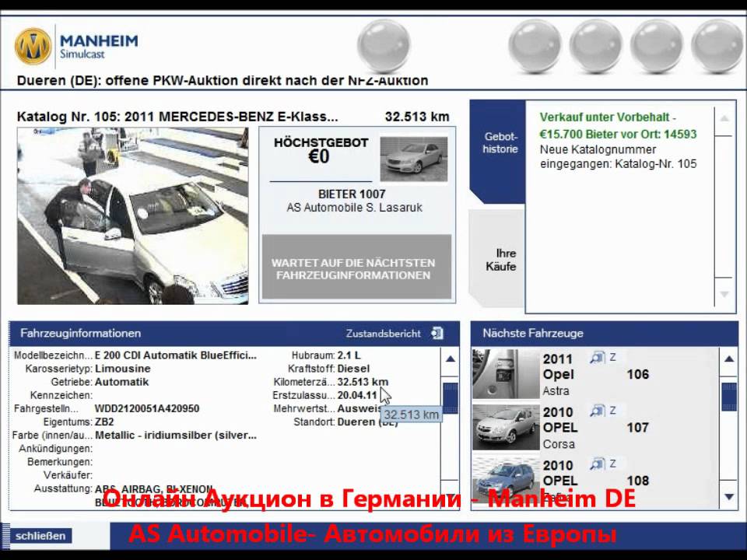
Task: Click the first gray status orb near the logo
Action: [384, 46]
